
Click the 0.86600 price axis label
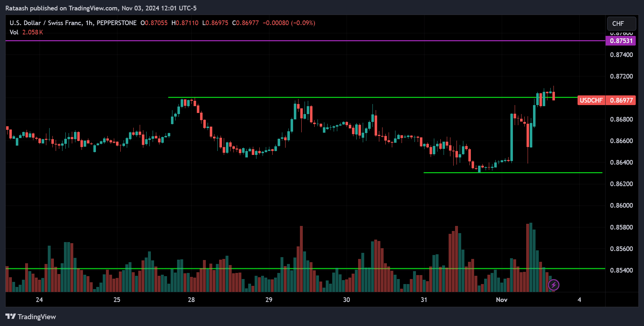click(x=621, y=141)
